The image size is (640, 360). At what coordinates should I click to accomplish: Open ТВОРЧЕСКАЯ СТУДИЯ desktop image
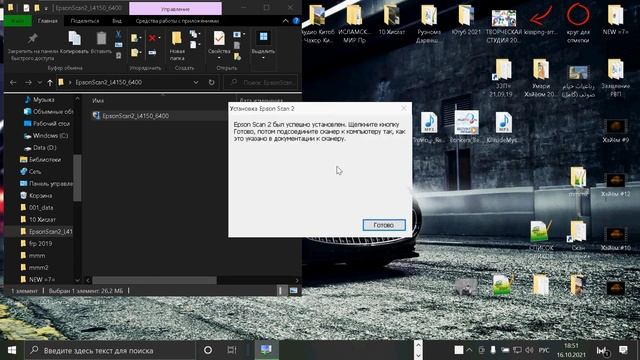(504, 25)
